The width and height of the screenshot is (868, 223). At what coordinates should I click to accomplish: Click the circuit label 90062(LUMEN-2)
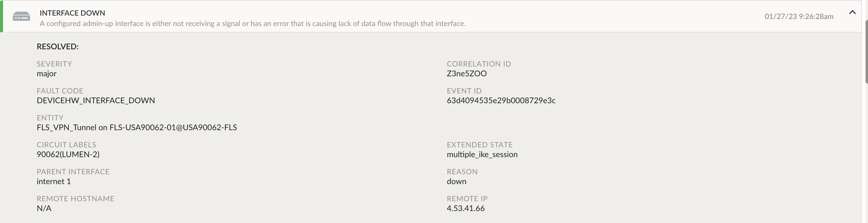[x=68, y=154]
